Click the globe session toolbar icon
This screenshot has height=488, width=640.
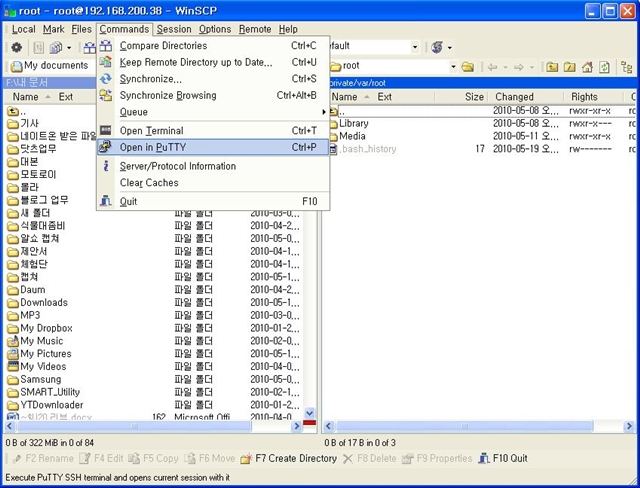437,47
